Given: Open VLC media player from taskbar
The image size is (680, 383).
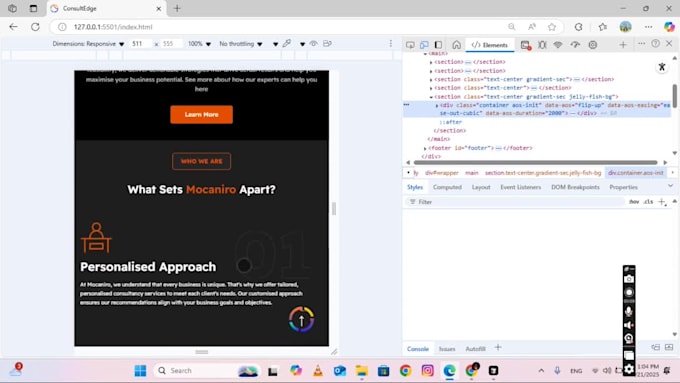Looking at the screenshot, I should [x=318, y=371].
